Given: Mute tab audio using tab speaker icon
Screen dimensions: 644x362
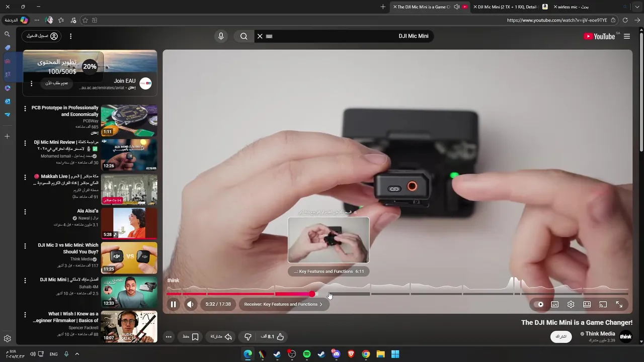Looking at the screenshot, I should pos(456,7).
